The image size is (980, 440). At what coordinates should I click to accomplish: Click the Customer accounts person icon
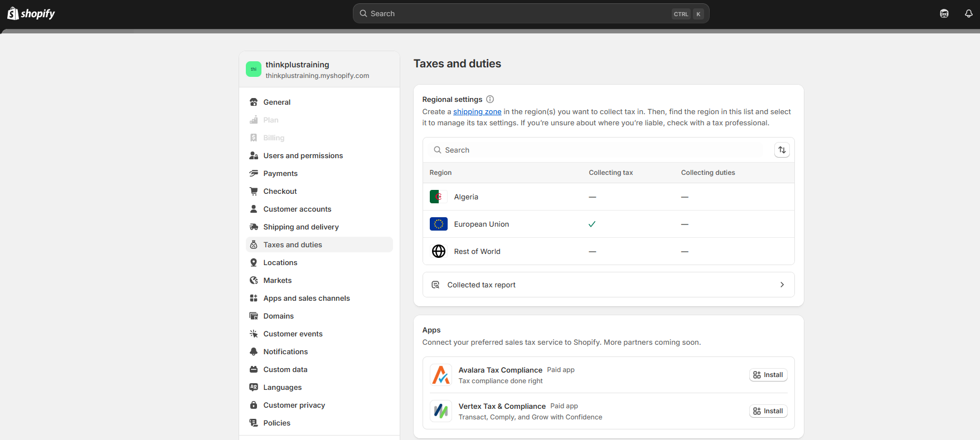point(254,209)
